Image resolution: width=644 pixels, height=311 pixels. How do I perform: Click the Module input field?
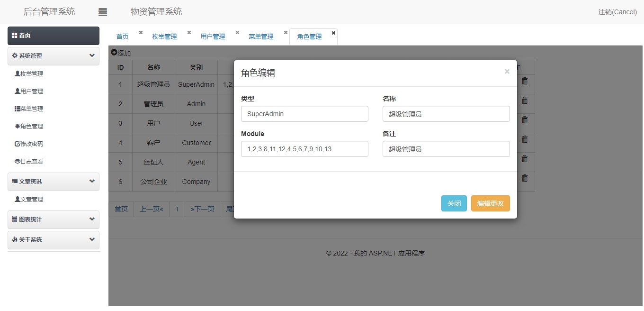[x=304, y=149]
